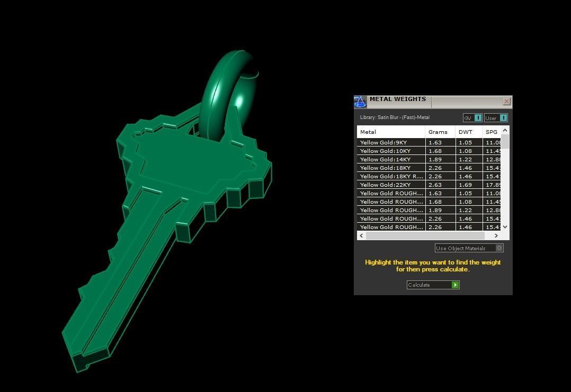The image size is (571, 392).
Task: Sort by the DWT column header
Action: [469, 132]
